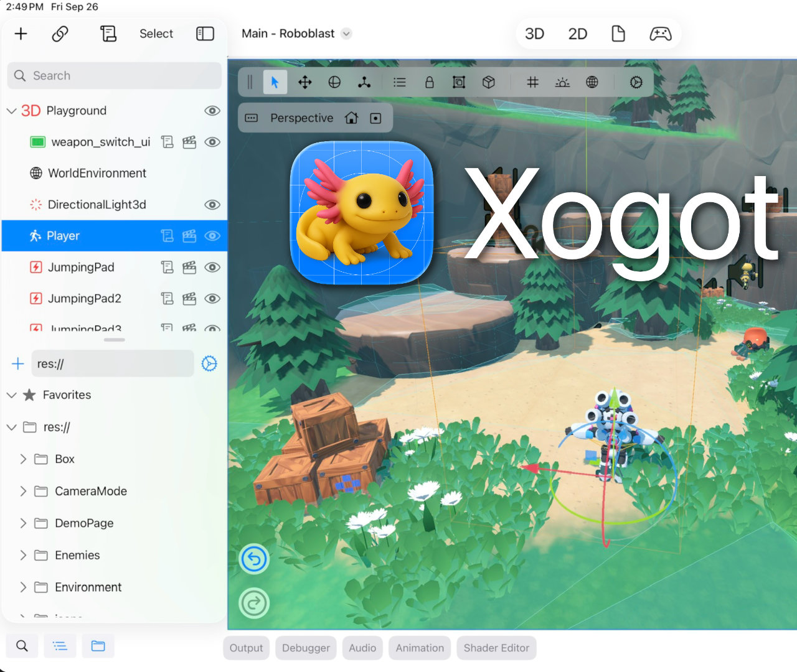The height and width of the screenshot is (672, 797).
Task: Select the Rotate tool in the viewport toolbar
Action: (x=334, y=82)
